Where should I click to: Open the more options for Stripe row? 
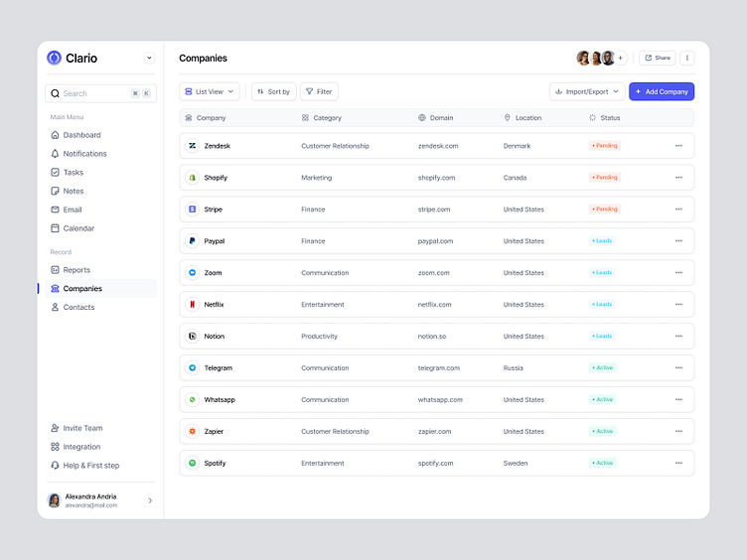(678, 210)
